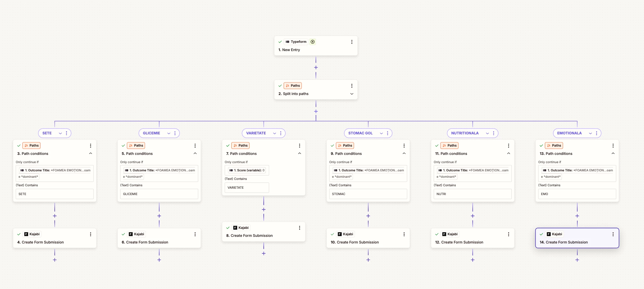This screenshot has width=644, height=289.
Task: Open the three-dot menu for the SETE path
Action: pos(66,133)
